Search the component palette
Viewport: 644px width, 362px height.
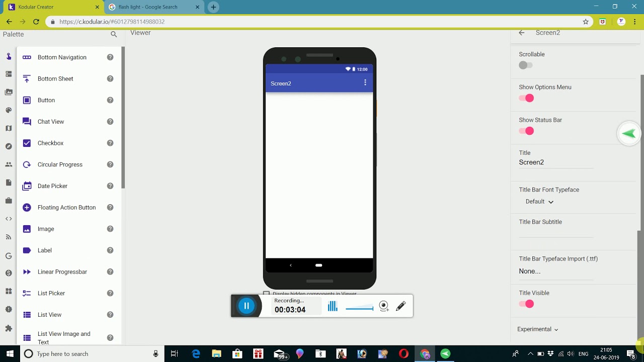tap(114, 34)
